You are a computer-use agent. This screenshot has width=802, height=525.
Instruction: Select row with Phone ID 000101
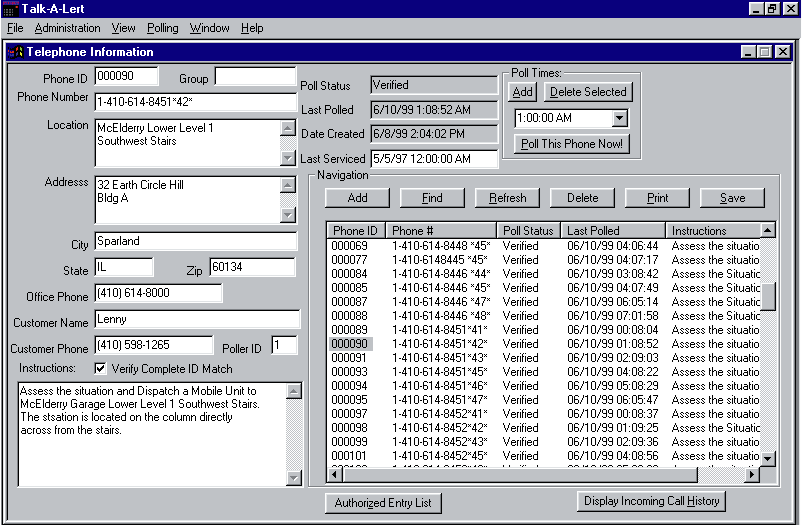coord(544,455)
